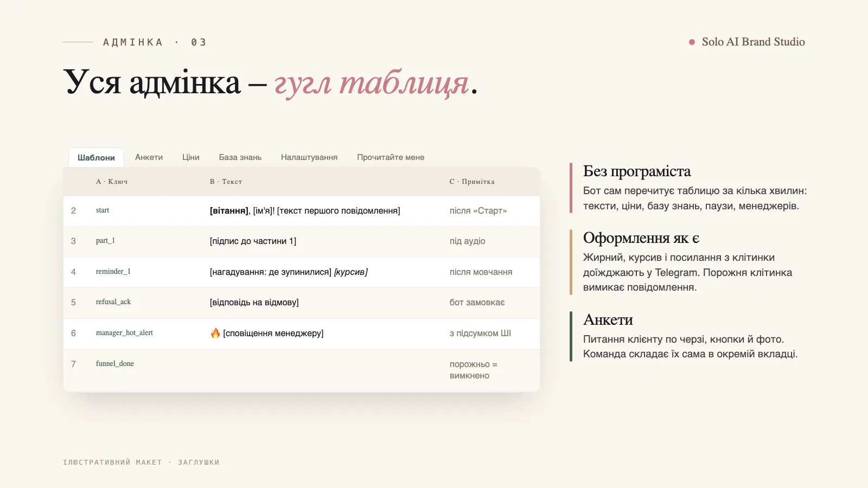Viewport: 868px width, 488px height.
Task: Click the pink гугл таблиця title text
Action: tap(371, 83)
